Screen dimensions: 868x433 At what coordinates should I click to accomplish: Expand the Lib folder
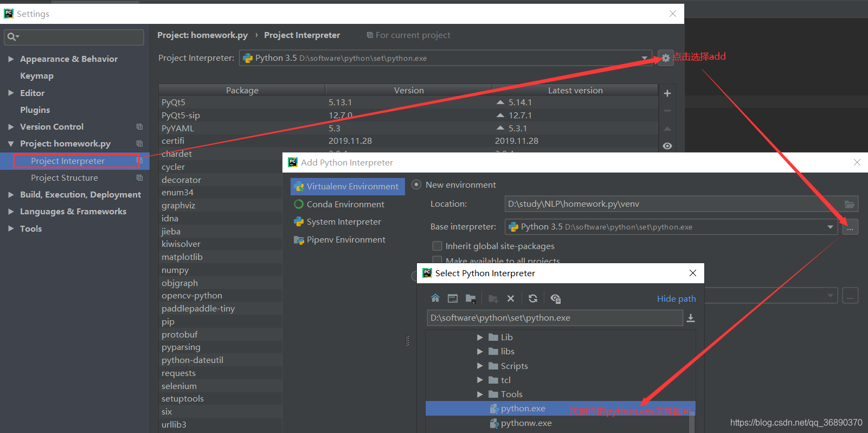coord(480,337)
